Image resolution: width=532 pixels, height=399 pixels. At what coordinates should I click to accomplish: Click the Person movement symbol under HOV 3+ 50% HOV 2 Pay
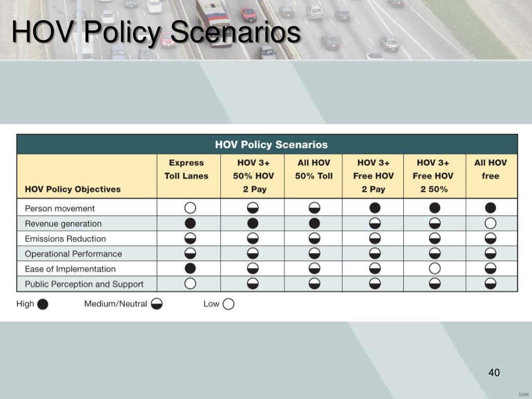point(253,208)
